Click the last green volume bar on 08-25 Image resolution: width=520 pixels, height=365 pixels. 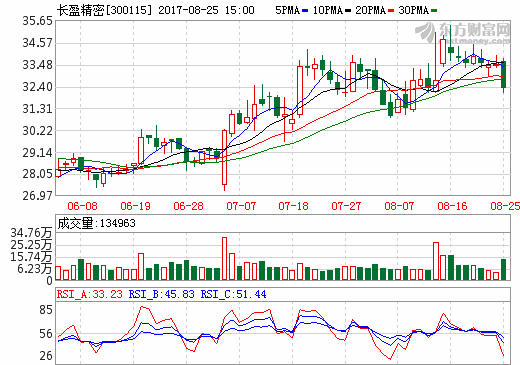503,269
